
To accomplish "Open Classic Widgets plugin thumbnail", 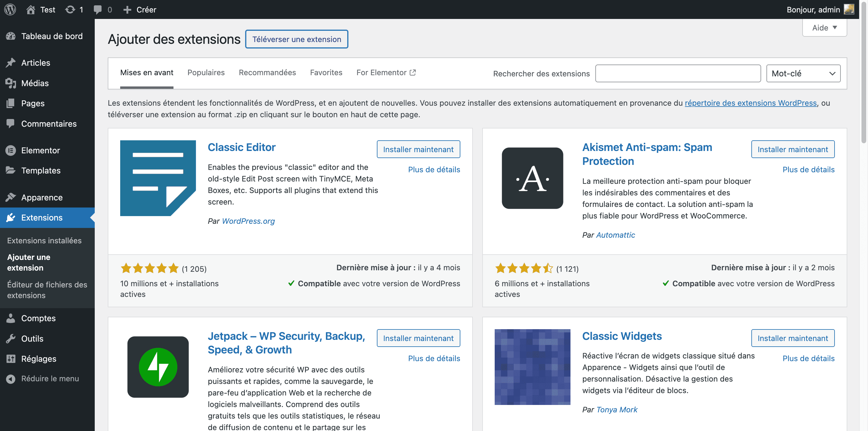I will 532,367.
